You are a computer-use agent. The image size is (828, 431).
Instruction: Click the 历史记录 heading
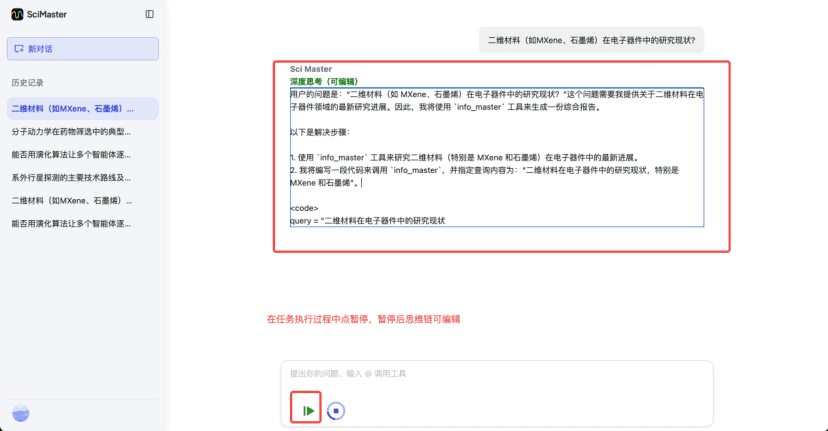click(27, 83)
